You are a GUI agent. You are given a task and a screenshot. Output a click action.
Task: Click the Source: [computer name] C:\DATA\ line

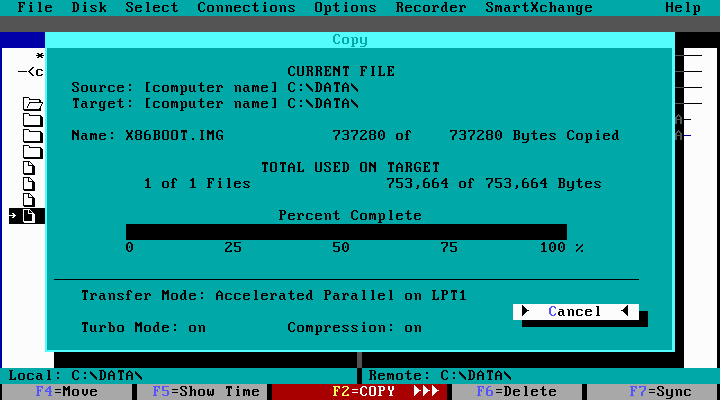[215, 87]
